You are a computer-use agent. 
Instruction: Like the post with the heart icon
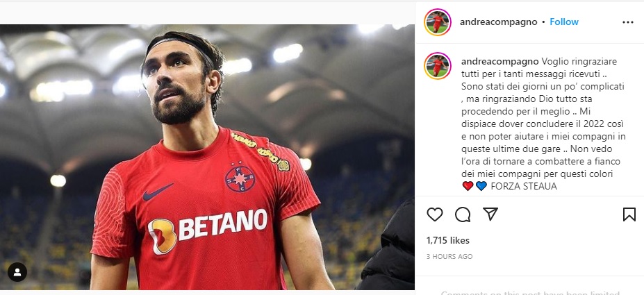tap(435, 214)
